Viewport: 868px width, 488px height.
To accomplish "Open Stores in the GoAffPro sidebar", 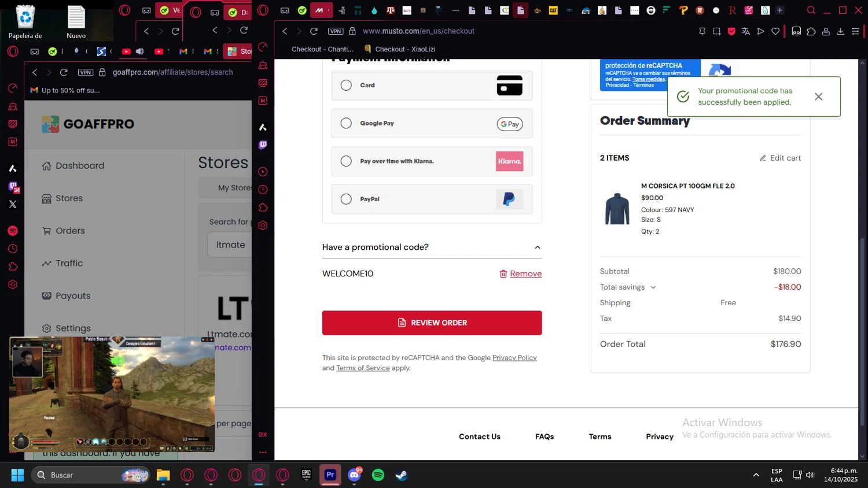I will pyautogui.click(x=62, y=198).
